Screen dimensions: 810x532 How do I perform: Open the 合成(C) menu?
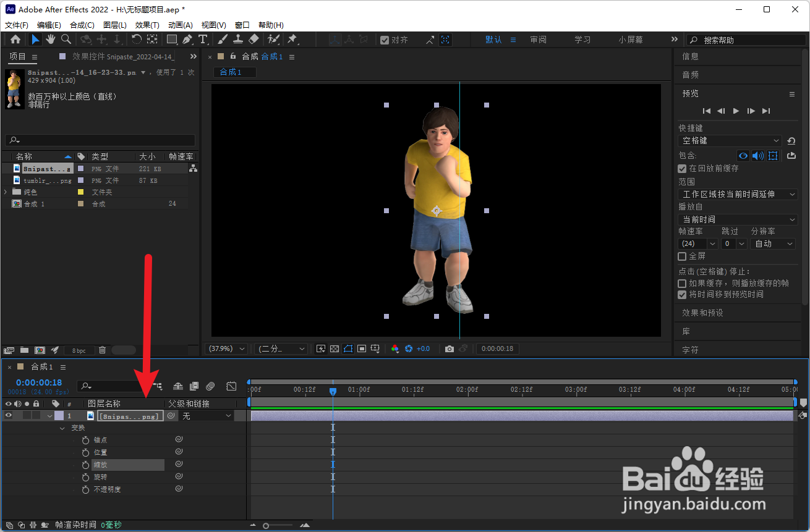click(82, 25)
